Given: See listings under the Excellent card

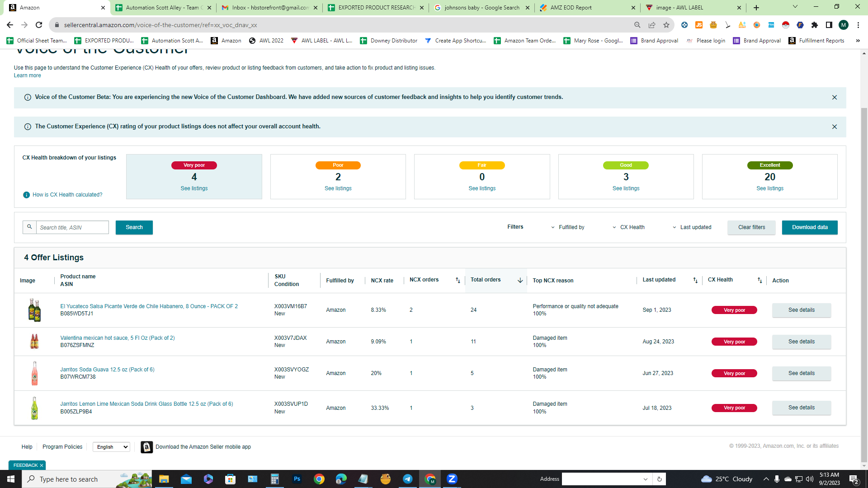Looking at the screenshot, I should point(770,188).
